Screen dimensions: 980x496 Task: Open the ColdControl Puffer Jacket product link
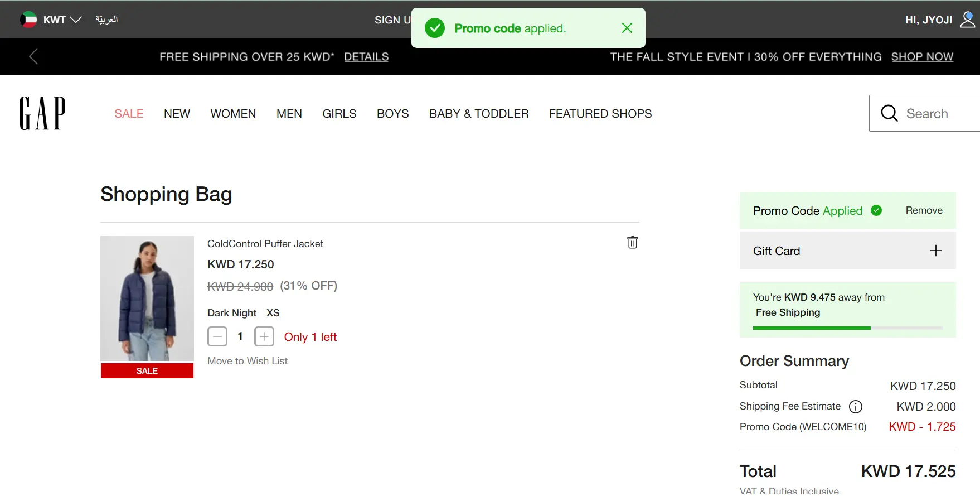(x=265, y=244)
